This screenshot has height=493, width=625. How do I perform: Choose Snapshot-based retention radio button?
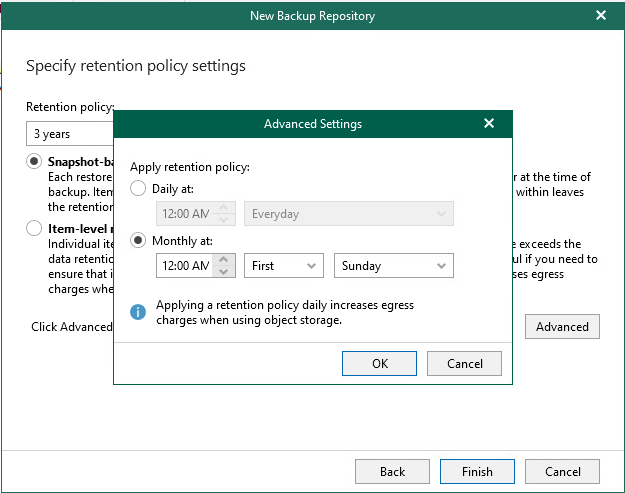tap(34, 161)
